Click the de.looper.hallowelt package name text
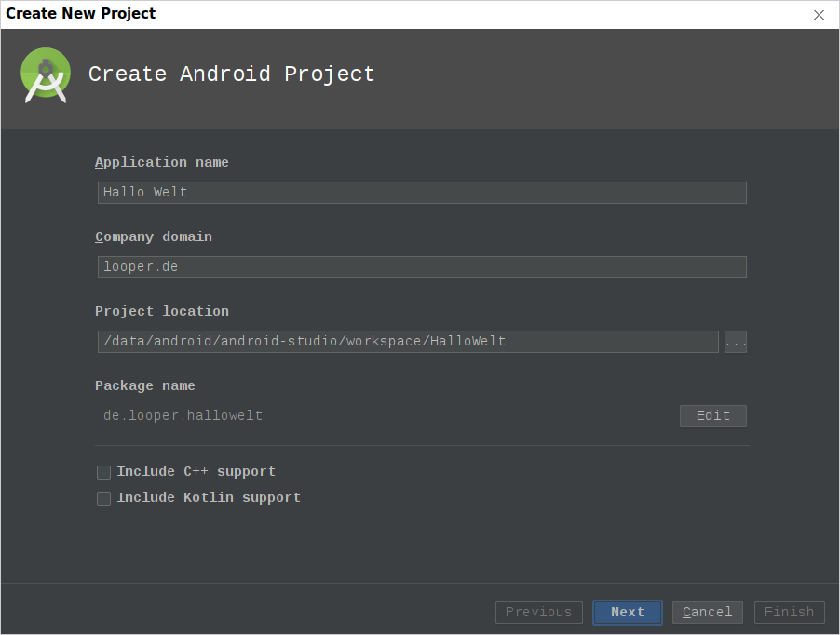This screenshot has width=840, height=635. [x=183, y=416]
